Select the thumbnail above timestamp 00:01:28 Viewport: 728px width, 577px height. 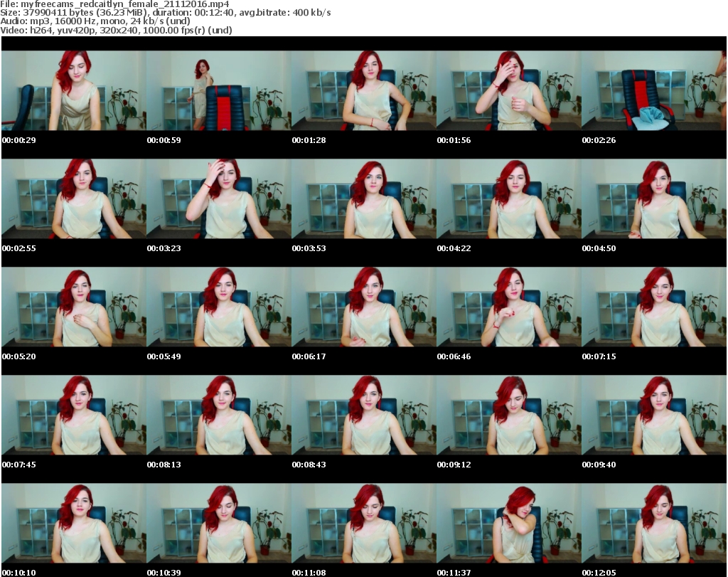pyautogui.click(x=363, y=90)
